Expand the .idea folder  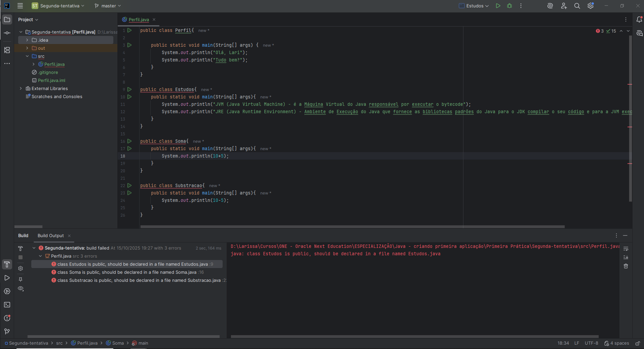[27, 40]
